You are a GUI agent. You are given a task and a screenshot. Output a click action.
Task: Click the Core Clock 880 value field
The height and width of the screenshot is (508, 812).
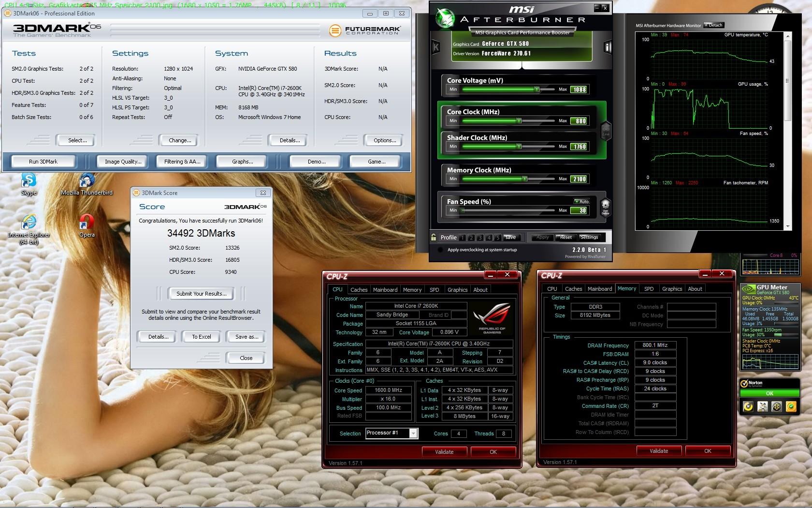pyautogui.click(x=579, y=121)
